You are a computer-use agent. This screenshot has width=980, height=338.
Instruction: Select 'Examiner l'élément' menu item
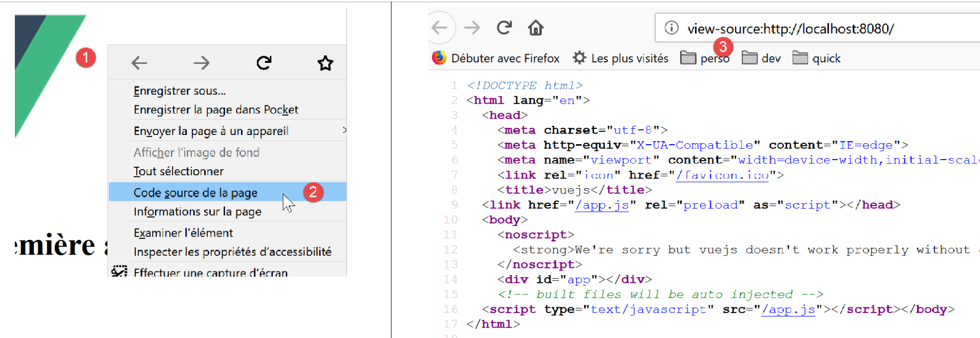pyautogui.click(x=183, y=233)
